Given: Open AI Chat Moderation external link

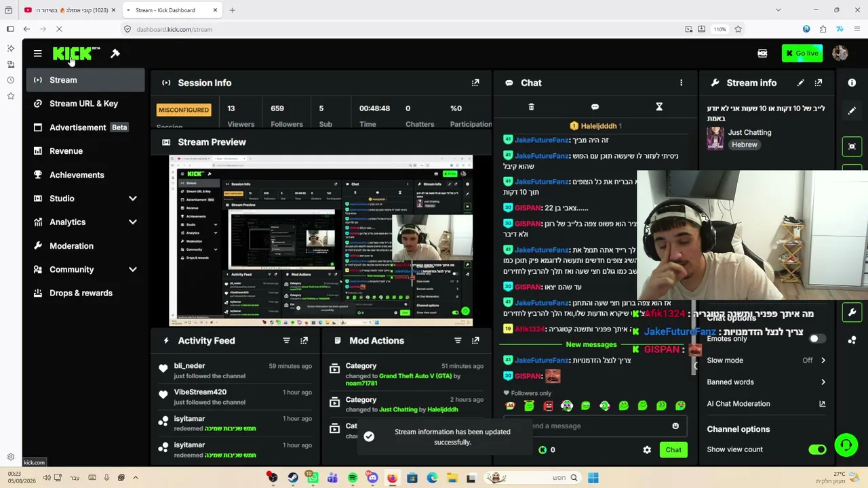Looking at the screenshot, I should [x=822, y=404].
